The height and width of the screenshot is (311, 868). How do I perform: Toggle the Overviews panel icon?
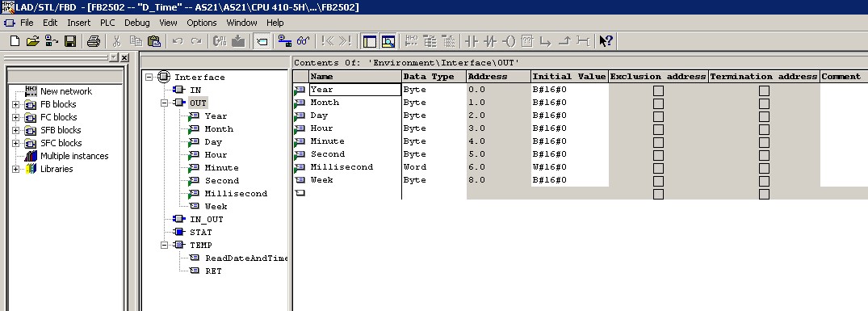click(x=369, y=41)
